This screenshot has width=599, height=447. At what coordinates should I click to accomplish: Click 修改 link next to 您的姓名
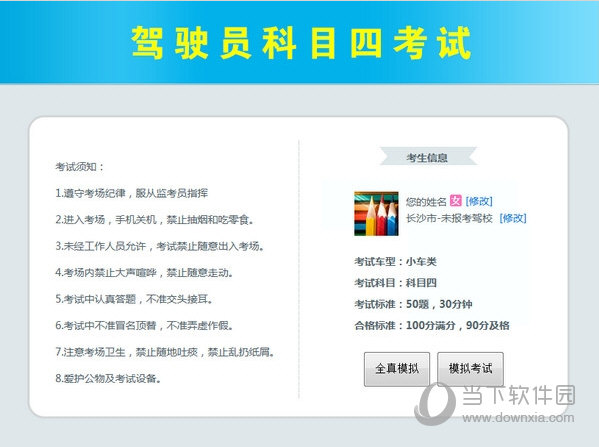pos(479,201)
